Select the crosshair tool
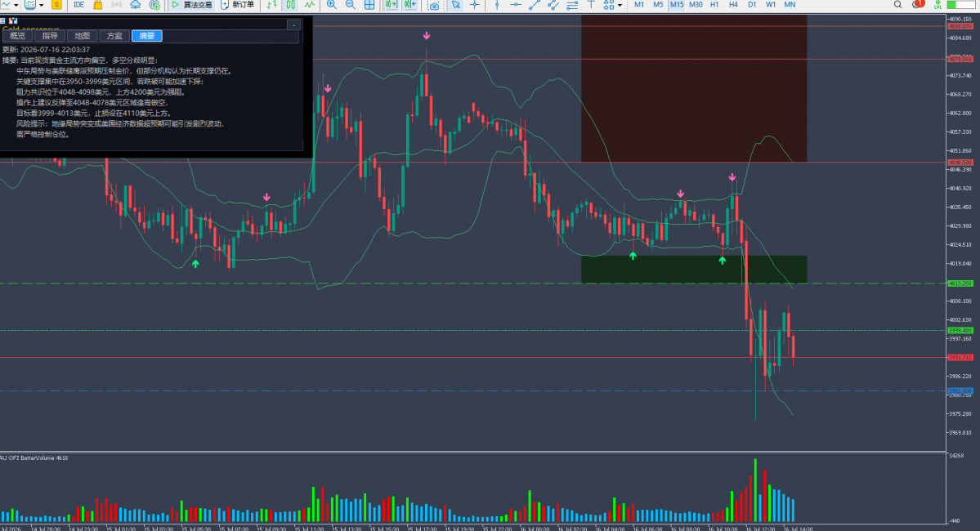 point(474,5)
